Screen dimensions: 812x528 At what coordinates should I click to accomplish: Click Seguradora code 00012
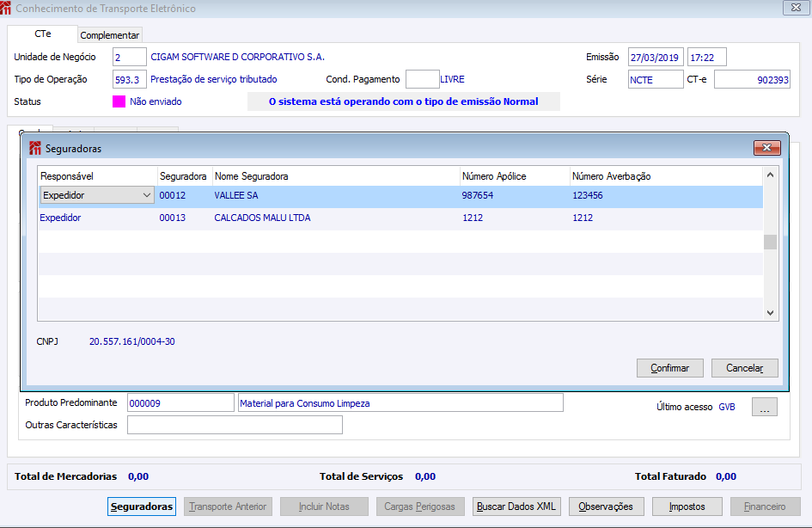(x=173, y=195)
